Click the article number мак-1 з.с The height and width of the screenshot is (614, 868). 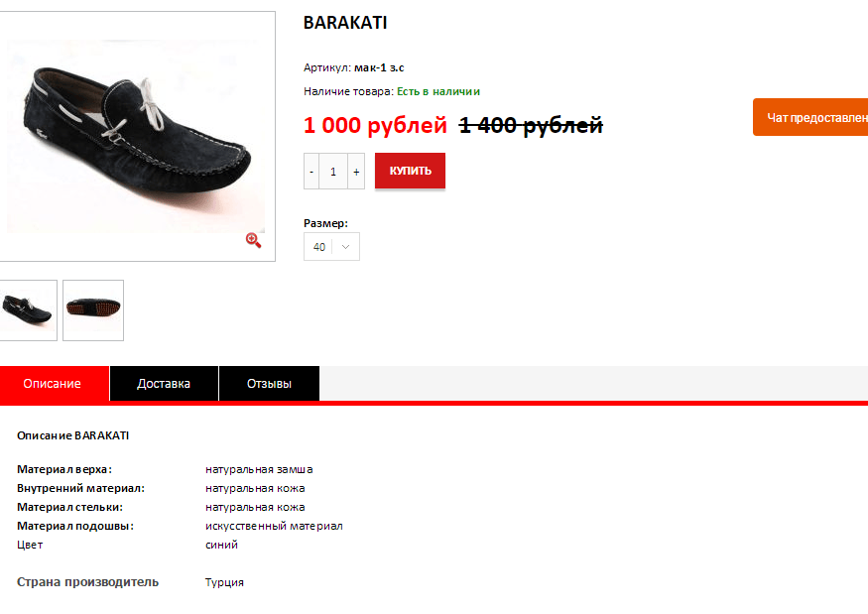pyautogui.click(x=379, y=67)
